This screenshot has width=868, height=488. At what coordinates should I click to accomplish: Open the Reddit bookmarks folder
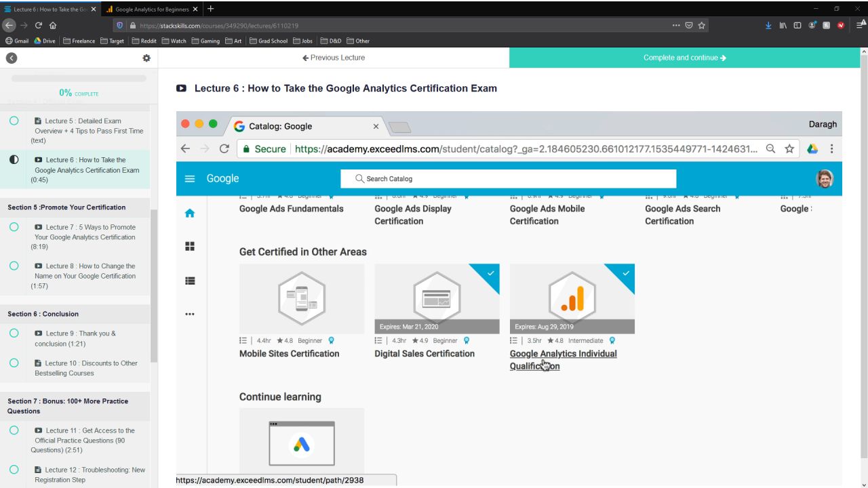tap(144, 41)
